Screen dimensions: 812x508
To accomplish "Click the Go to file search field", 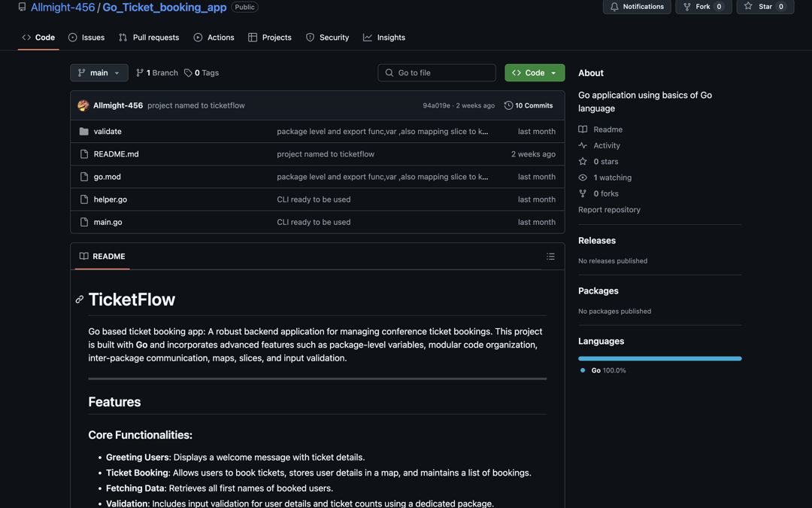I will (x=437, y=73).
